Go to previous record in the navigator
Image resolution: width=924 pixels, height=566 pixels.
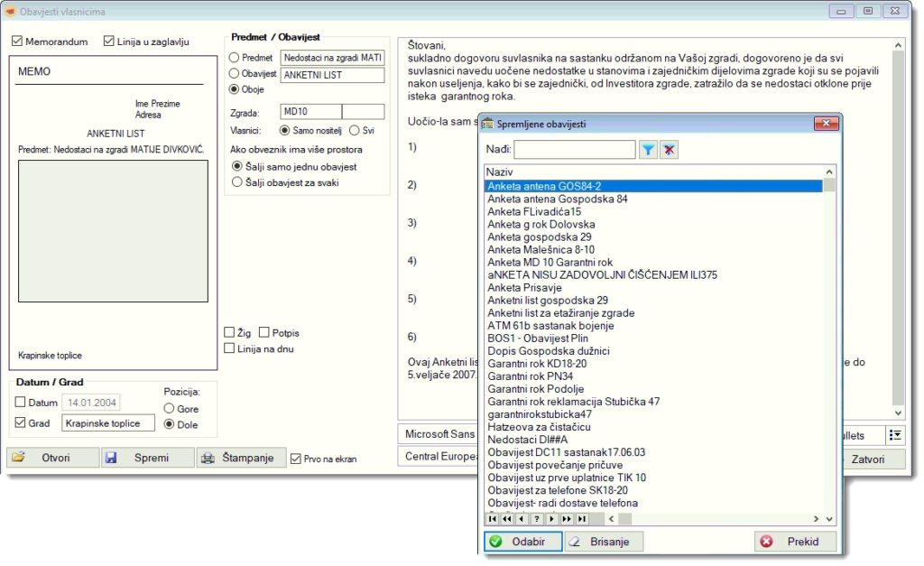(522, 519)
